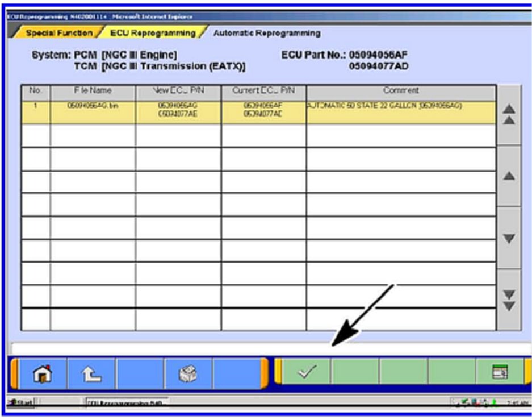Open the Windows Start button
The height and width of the screenshot is (420, 532).
pos(22,403)
